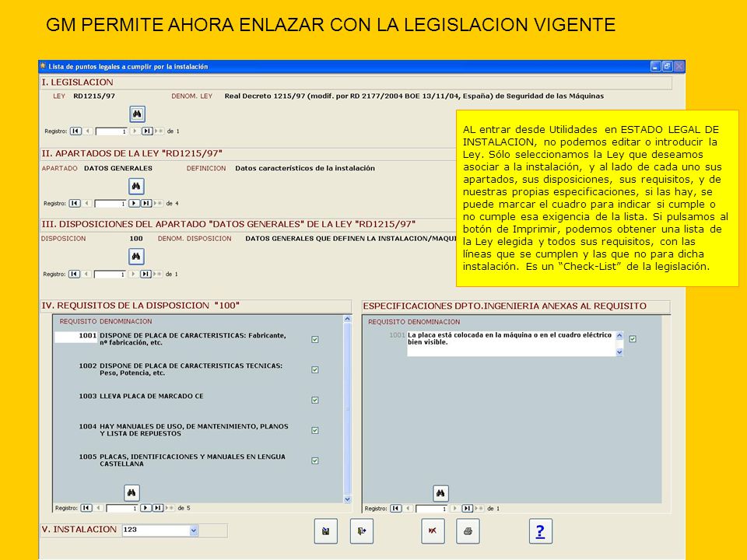Image resolution: width=747 pixels, height=560 pixels.
Task: Toggle checkbox for 1005 PLACAS, IDENTIFICACIONES
Action: click(315, 461)
